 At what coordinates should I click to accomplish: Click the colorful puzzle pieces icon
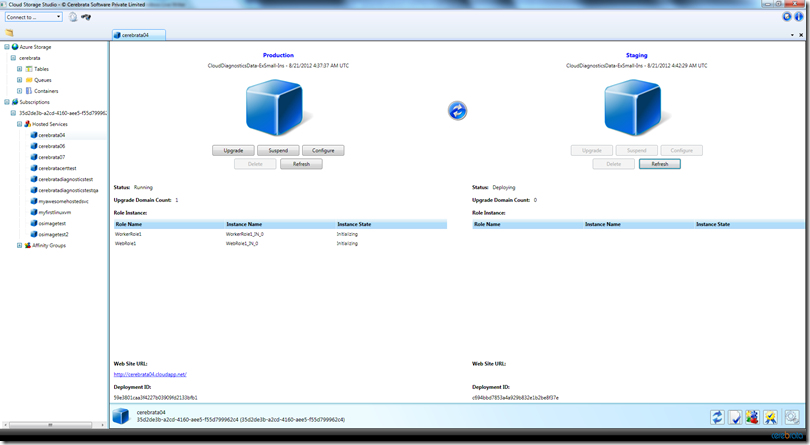pyautogui.click(x=753, y=417)
